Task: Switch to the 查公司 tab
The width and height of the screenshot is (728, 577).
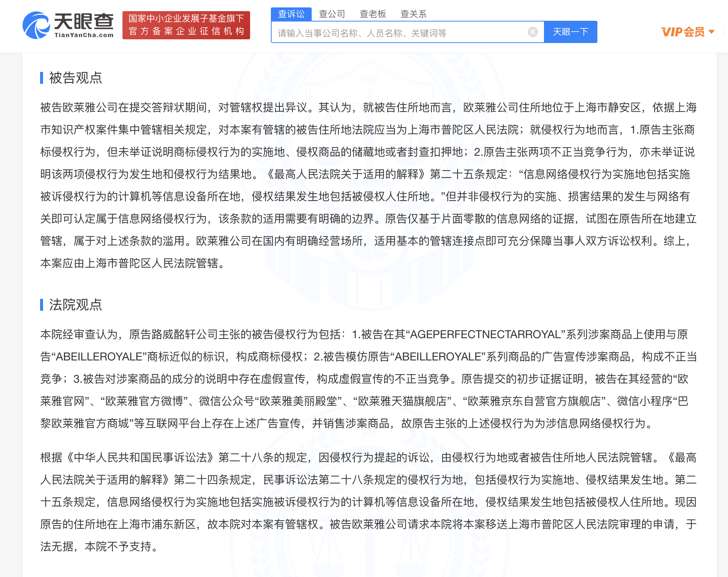Action: [332, 14]
